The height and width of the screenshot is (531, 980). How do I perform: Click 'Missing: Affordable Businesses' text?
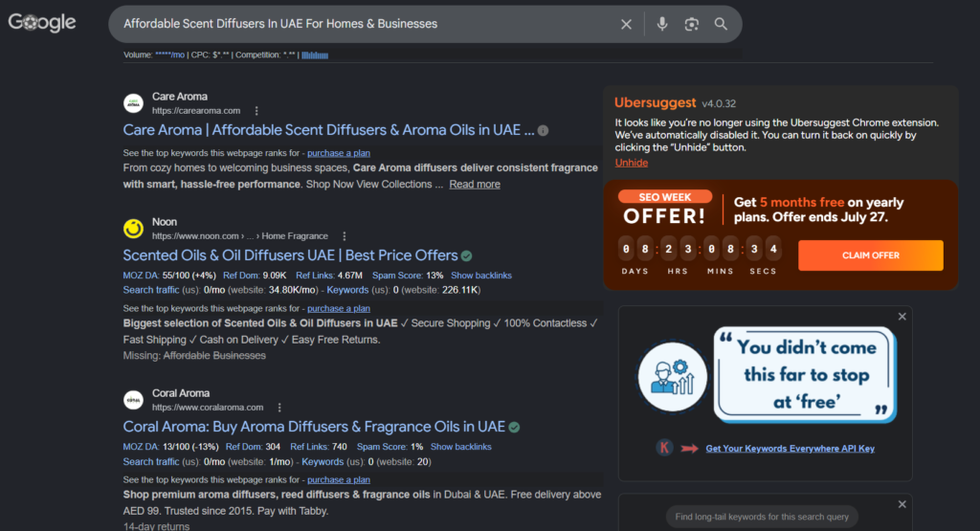click(x=194, y=356)
